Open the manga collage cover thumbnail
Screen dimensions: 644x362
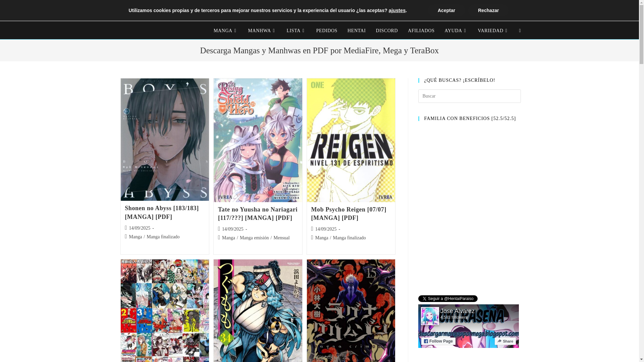(165, 311)
